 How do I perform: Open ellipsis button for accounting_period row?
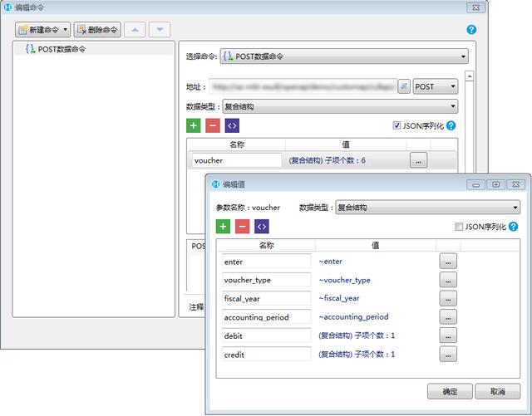448,317
